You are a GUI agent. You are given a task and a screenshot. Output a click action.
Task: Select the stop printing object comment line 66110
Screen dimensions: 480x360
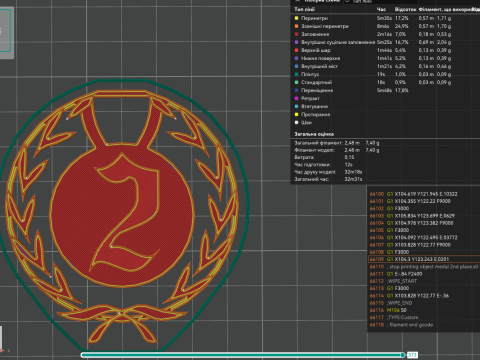tap(424, 267)
